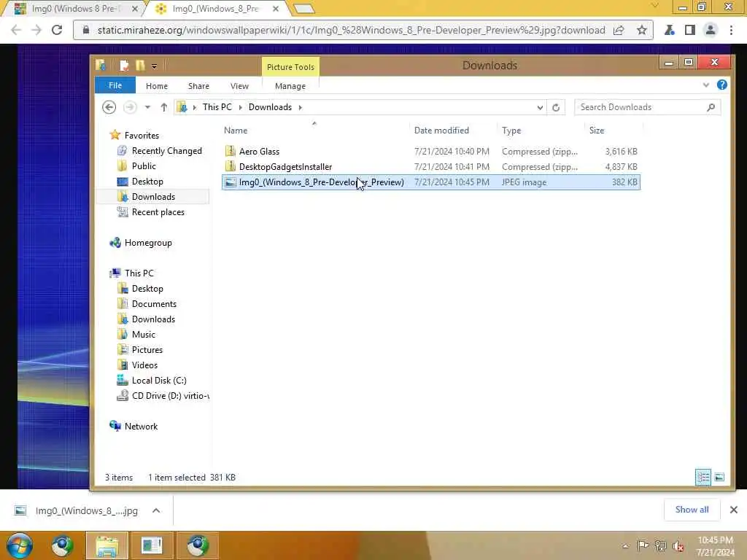The image size is (747, 560).
Task: Click the Action Center flag tray icon
Action: 643,545
